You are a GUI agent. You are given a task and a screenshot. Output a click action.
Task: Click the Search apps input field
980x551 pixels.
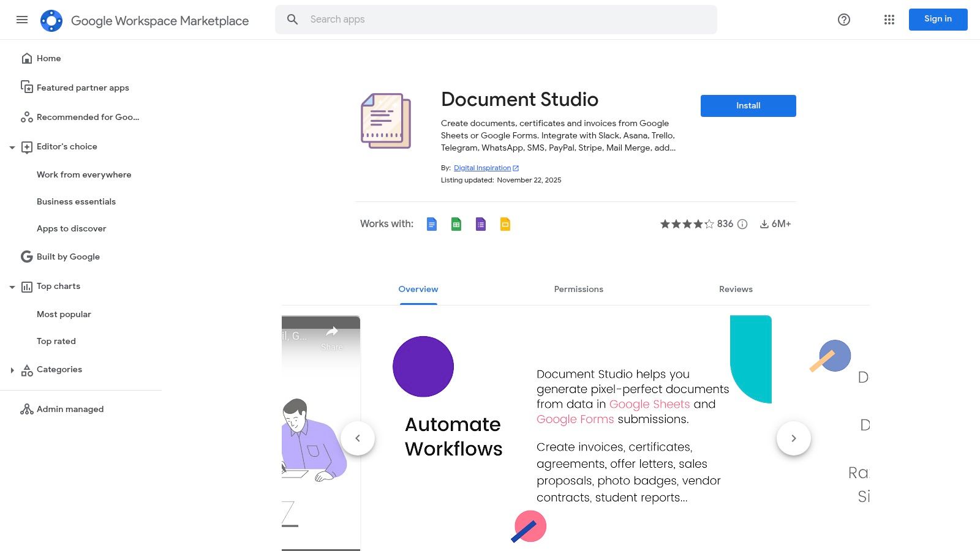coord(496,20)
